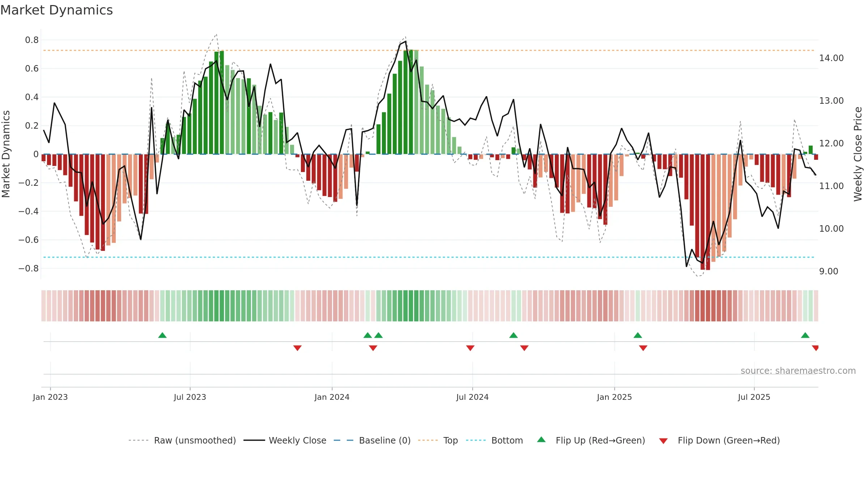Toggle the Flip Down (Green→Red) legend label
The width and height of the screenshot is (868, 488).
(x=729, y=440)
